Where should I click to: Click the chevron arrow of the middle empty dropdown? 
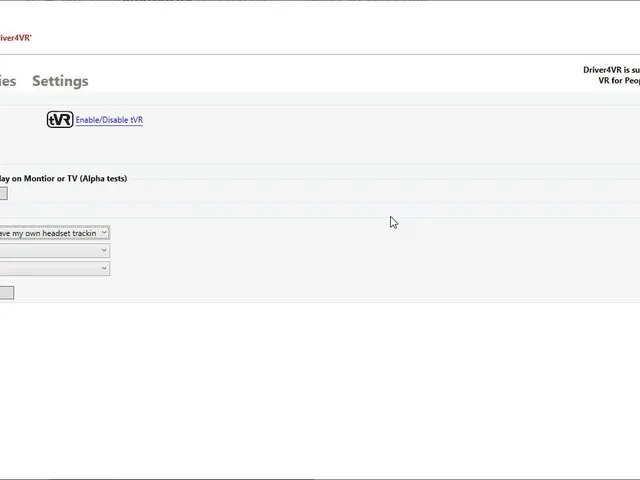[104, 250]
